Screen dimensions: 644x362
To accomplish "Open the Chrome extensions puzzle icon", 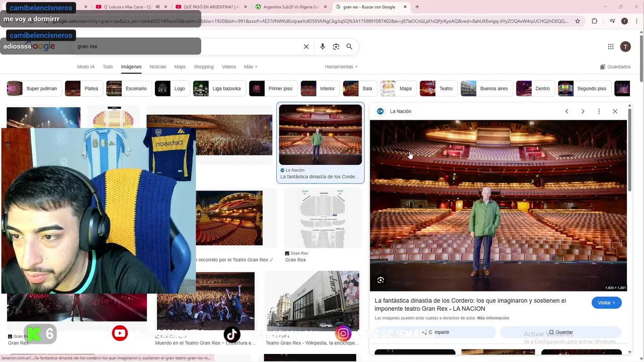I will 595,21.
